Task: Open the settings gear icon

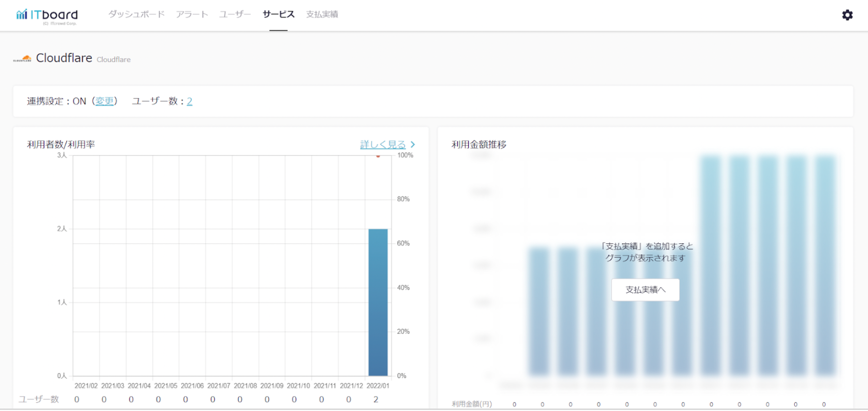Action: coord(847,15)
